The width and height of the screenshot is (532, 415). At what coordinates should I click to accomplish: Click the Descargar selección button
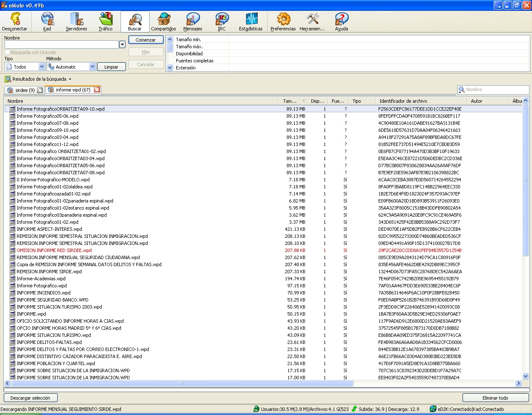[30, 398]
